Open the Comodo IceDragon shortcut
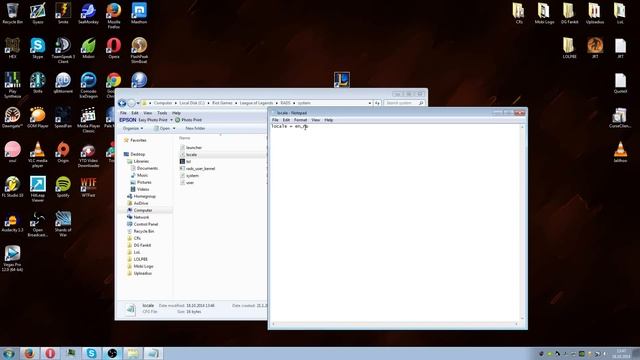The width and height of the screenshot is (640, 360). [x=88, y=85]
